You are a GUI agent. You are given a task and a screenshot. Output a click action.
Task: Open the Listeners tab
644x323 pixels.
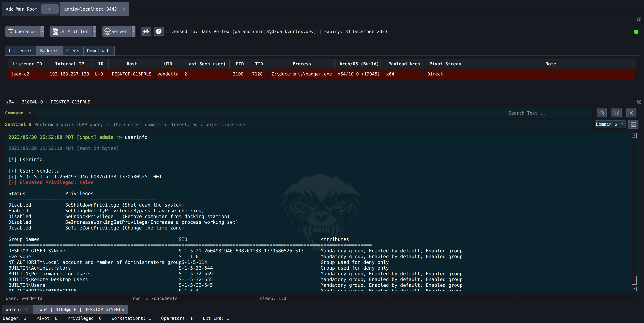point(21,51)
